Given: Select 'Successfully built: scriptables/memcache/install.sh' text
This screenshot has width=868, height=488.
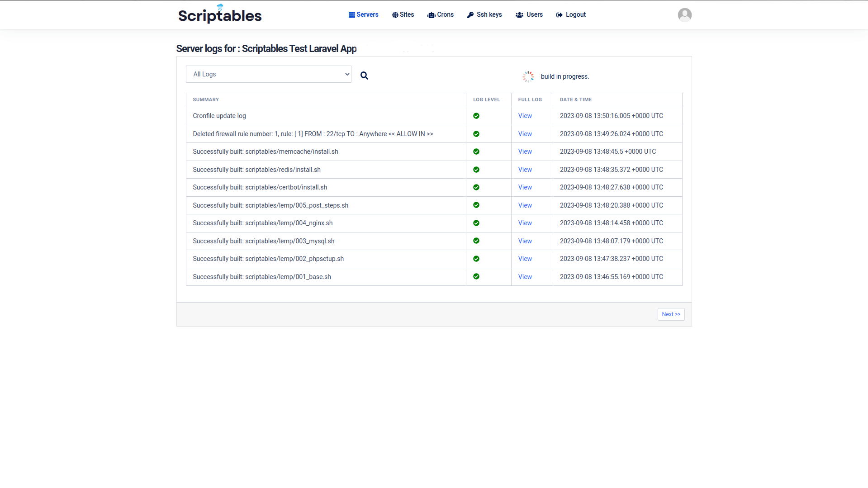Looking at the screenshot, I should 266,152.
